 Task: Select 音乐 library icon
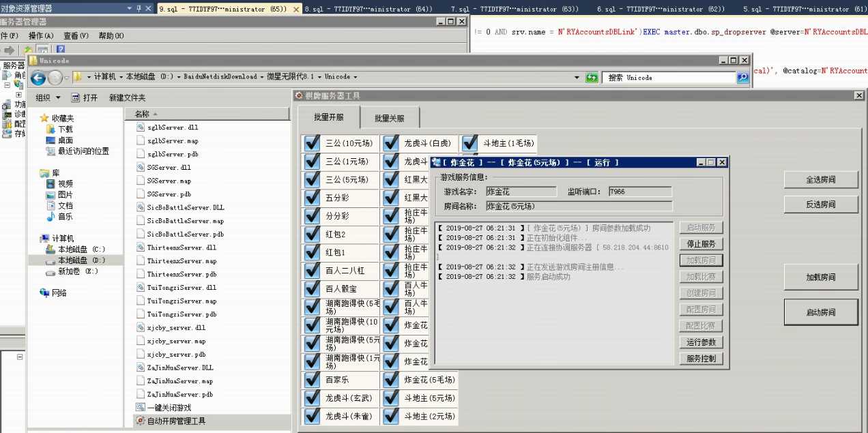click(x=50, y=217)
